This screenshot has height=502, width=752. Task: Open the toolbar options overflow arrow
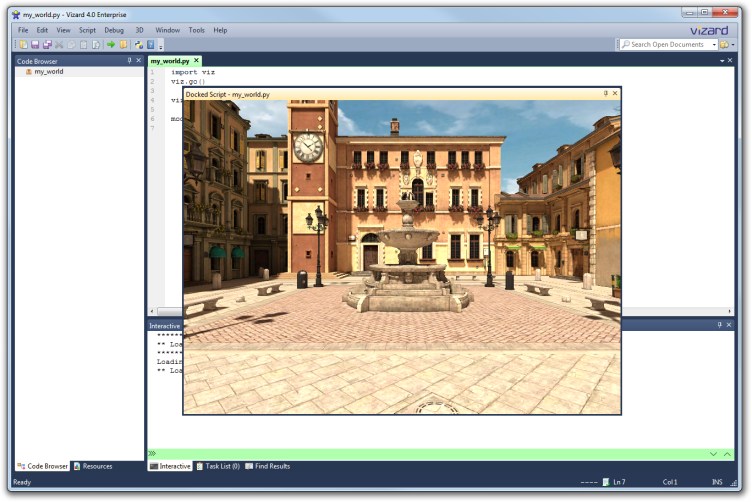point(161,46)
